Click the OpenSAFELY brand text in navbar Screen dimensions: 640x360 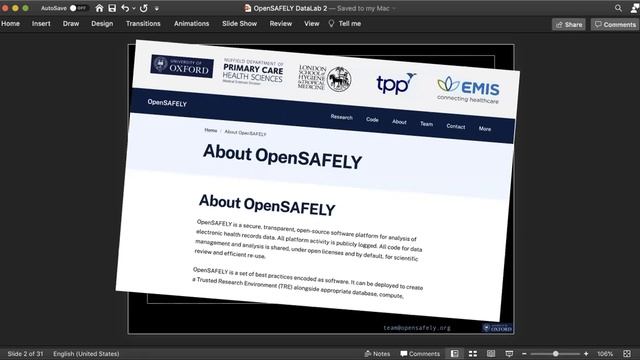click(167, 103)
